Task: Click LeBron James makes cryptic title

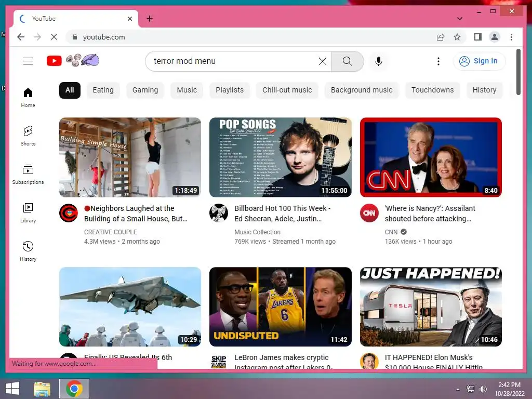Action: 283,362
